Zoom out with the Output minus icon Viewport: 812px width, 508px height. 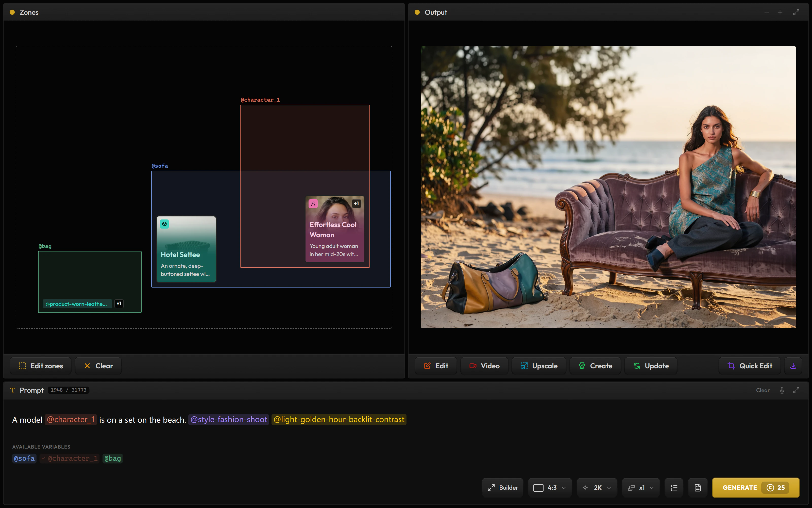pos(767,12)
